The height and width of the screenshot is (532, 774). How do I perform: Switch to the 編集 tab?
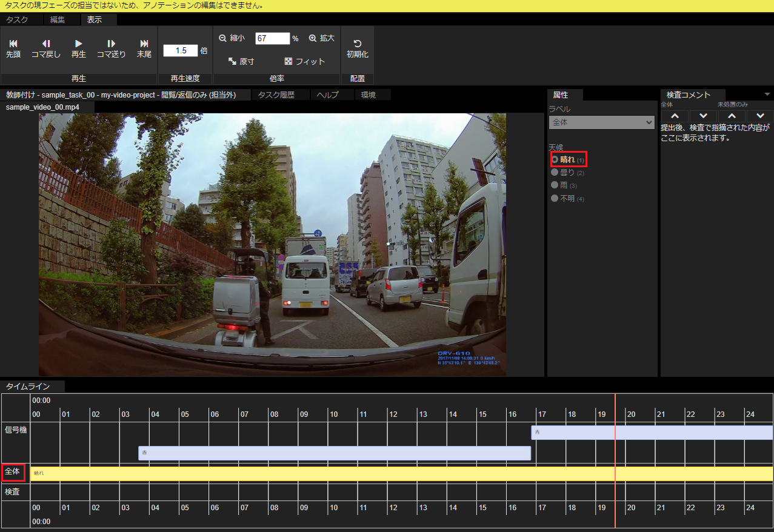(58, 20)
